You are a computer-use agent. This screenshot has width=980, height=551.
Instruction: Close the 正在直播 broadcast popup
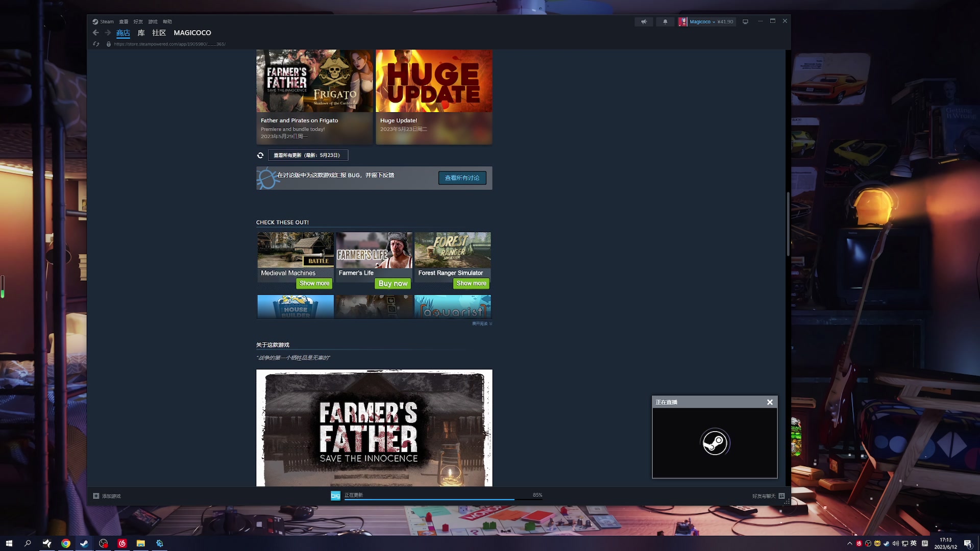pyautogui.click(x=770, y=402)
